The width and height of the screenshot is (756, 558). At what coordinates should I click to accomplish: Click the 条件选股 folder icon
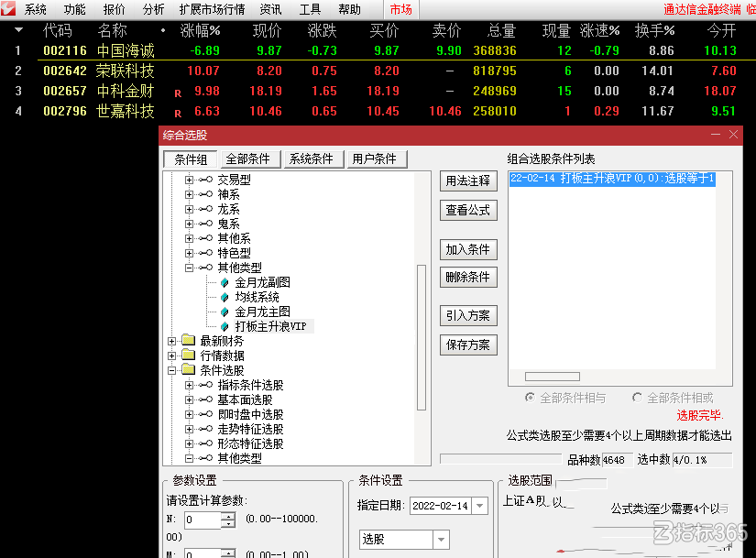point(188,370)
